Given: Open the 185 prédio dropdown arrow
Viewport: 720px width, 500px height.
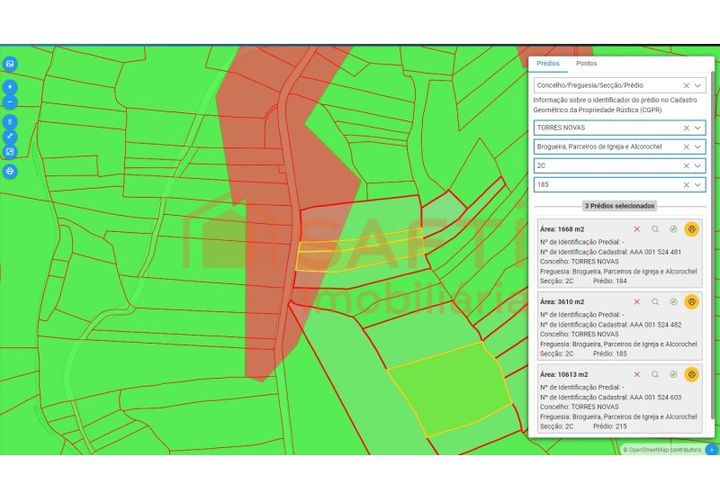Looking at the screenshot, I should coord(698,185).
